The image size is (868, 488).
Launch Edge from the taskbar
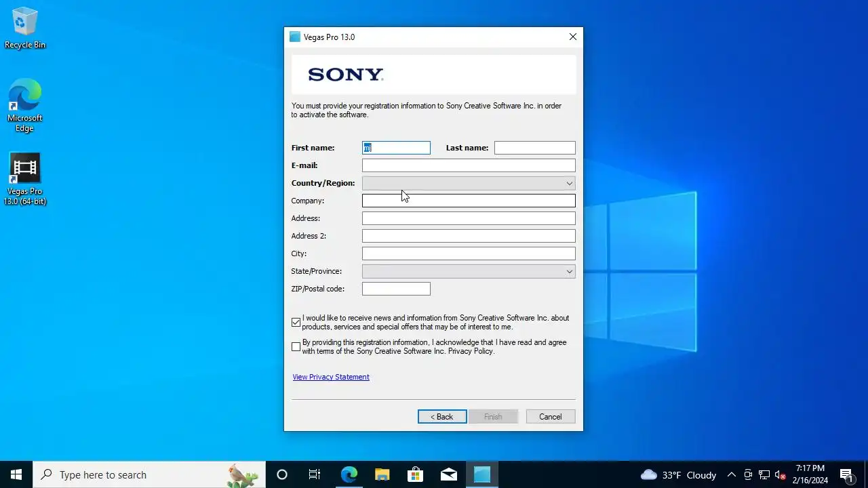[x=349, y=474]
